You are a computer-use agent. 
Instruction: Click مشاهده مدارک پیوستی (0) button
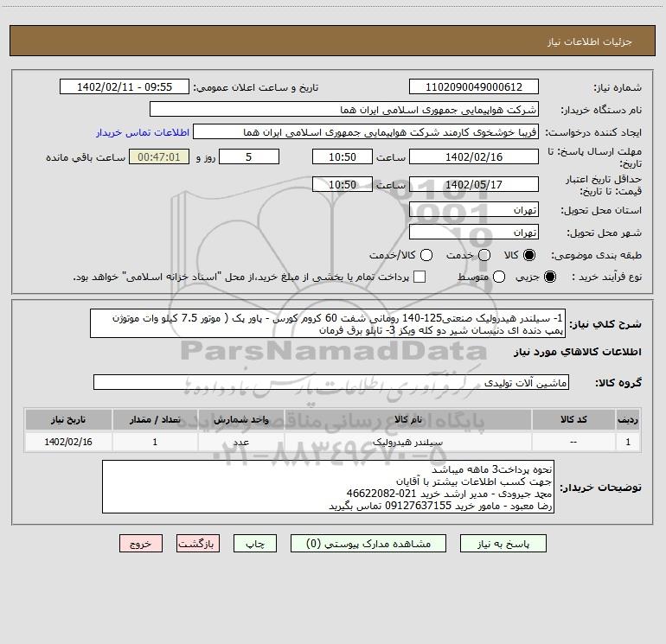[x=368, y=544]
